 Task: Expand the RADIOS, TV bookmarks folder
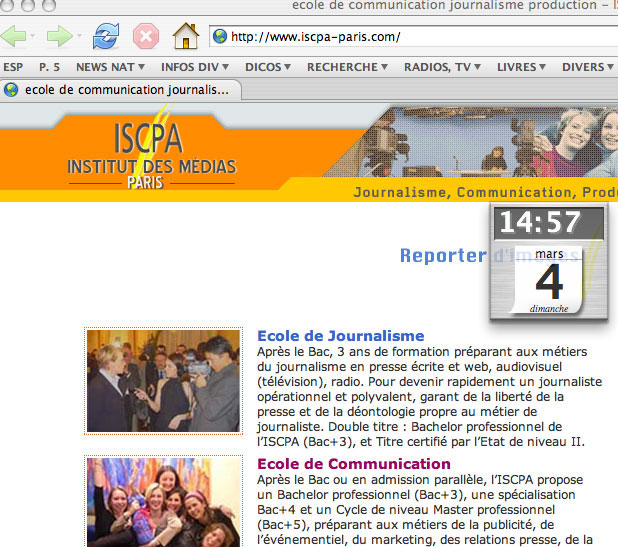coord(442,67)
